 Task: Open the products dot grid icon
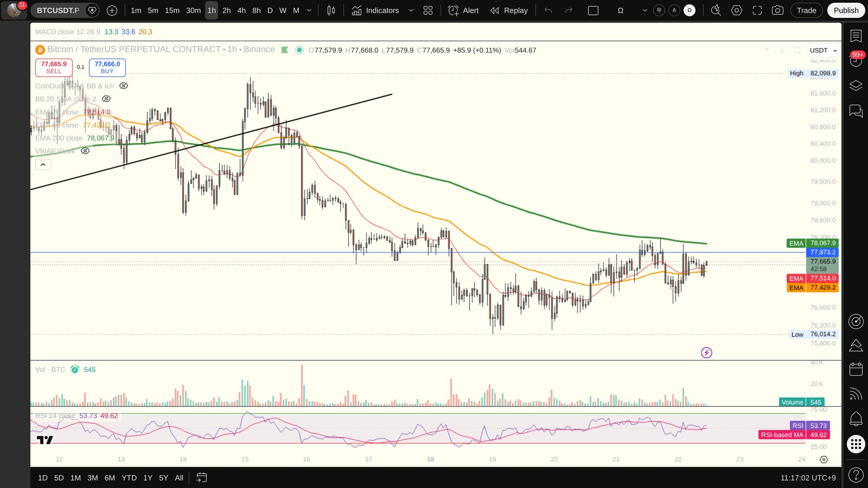[x=856, y=444]
